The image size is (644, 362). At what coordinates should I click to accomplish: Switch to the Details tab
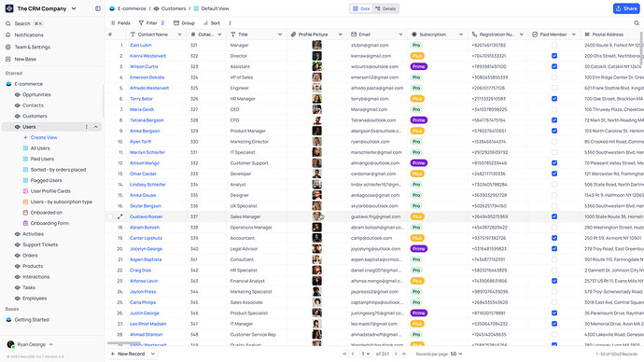click(385, 8)
